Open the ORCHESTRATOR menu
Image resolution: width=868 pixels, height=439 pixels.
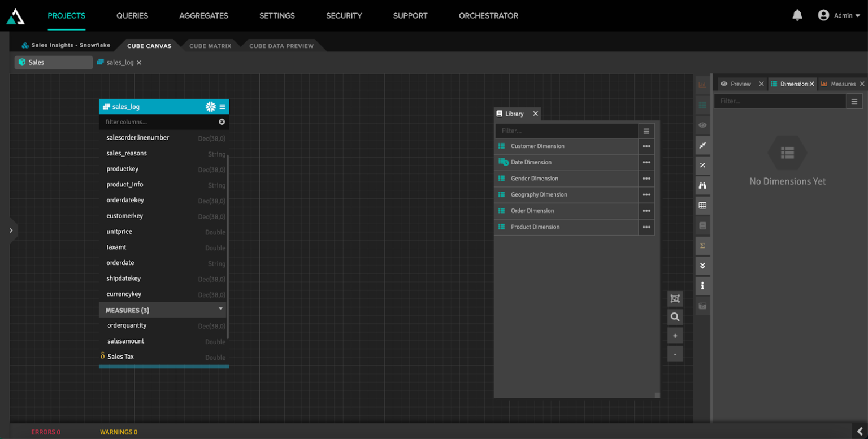click(488, 15)
